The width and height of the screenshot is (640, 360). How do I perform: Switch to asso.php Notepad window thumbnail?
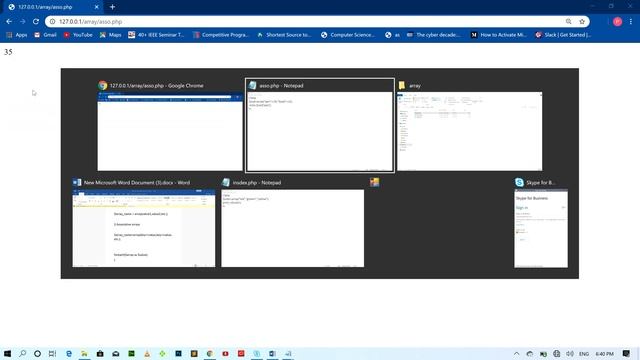point(320,131)
